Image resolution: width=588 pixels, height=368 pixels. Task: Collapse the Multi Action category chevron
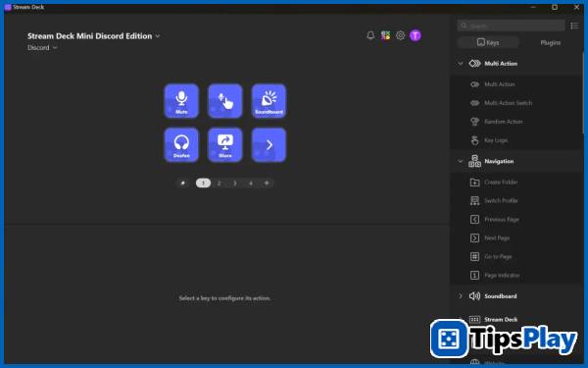coord(461,64)
